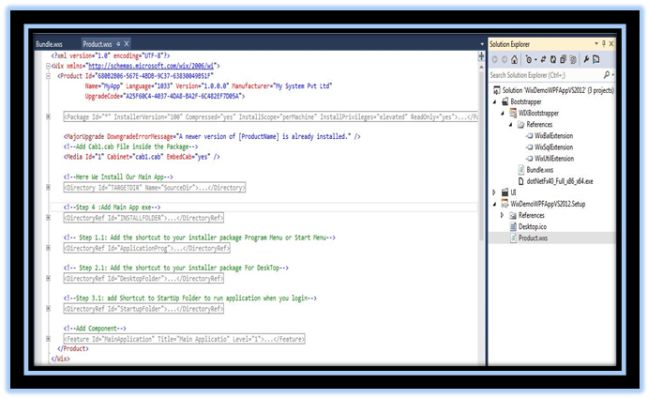Click the Media Id cab1.cab line
This screenshot has height=399, width=650.
142,157
